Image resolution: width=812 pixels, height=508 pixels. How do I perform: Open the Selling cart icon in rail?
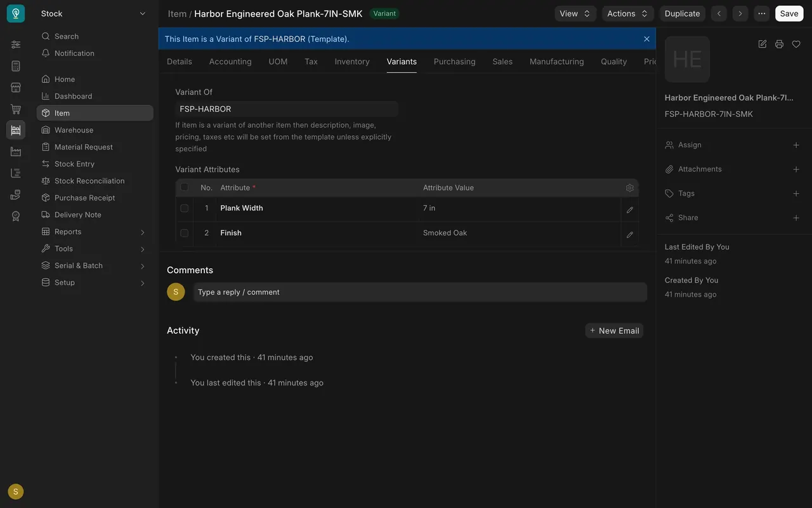pyautogui.click(x=16, y=109)
